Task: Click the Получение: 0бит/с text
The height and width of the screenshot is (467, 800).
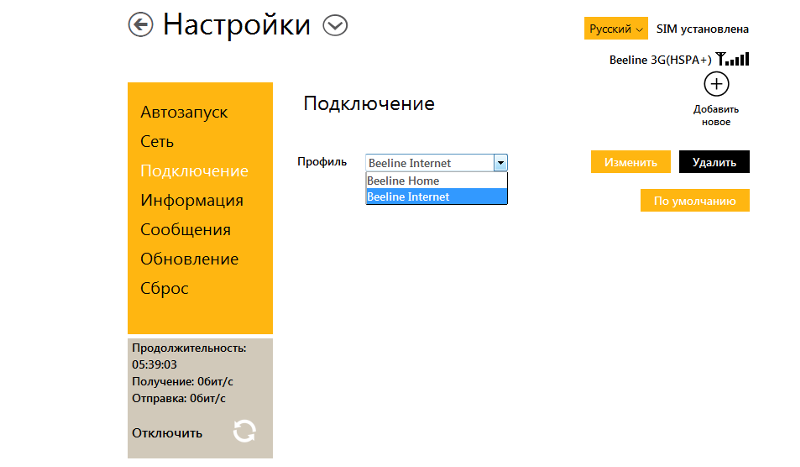Action: pyautogui.click(x=183, y=382)
